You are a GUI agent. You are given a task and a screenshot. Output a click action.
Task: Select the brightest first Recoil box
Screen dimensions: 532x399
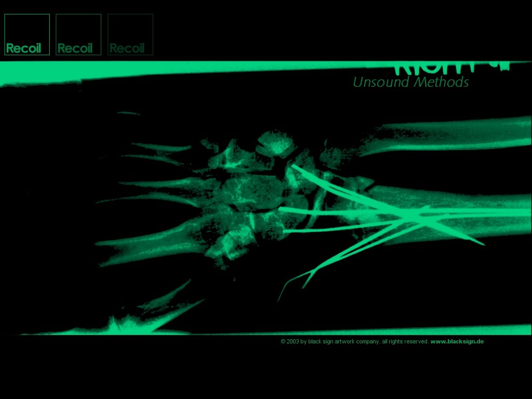click(27, 35)
